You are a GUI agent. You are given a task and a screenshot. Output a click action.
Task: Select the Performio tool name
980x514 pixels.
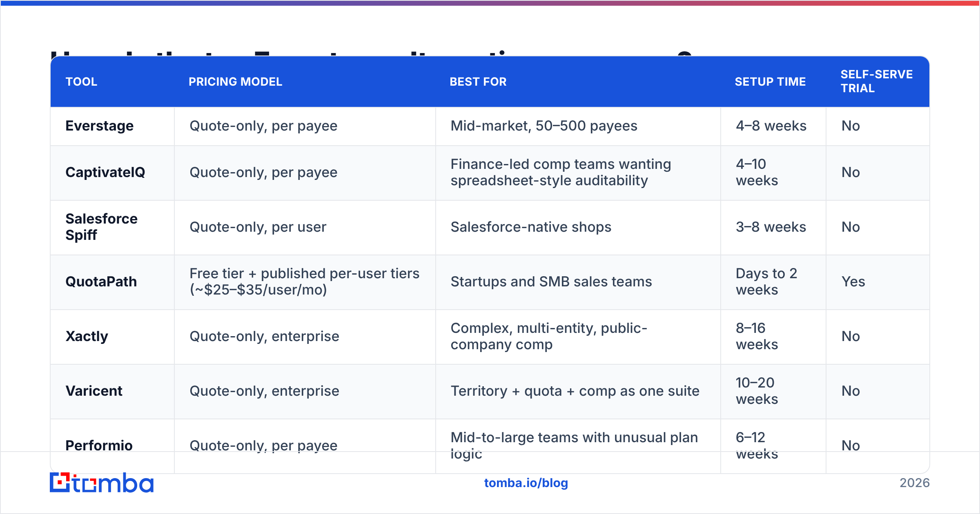pos(99,445)
